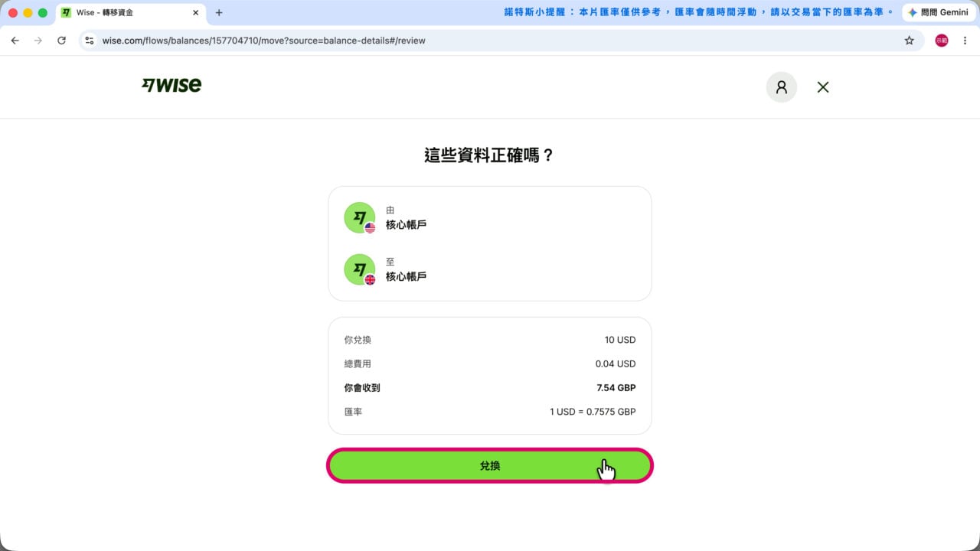Click the 7.54 GBP received amount
The width and height of the screenshot is (980, 551).
[x=616, y=388]
